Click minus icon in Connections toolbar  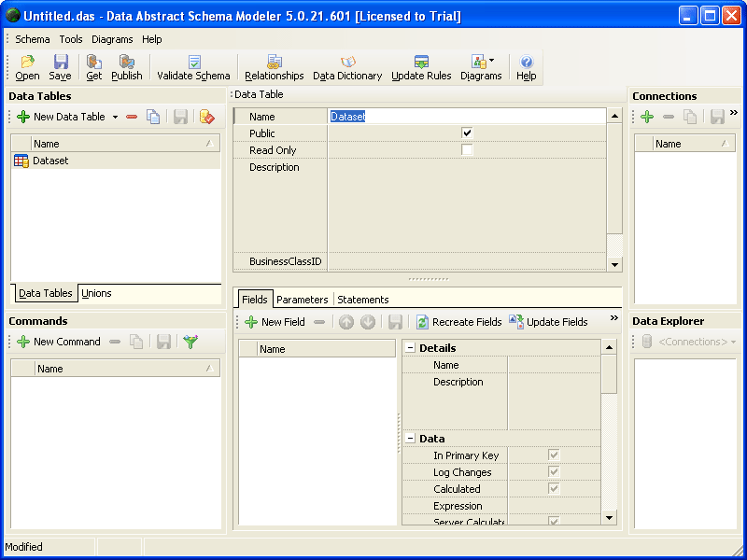click(669, 117)
